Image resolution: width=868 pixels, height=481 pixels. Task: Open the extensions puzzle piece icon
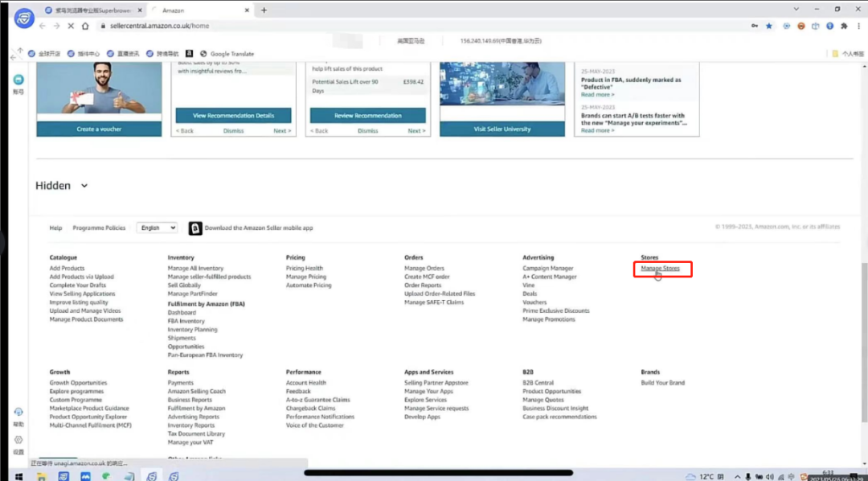click(844, 26)
